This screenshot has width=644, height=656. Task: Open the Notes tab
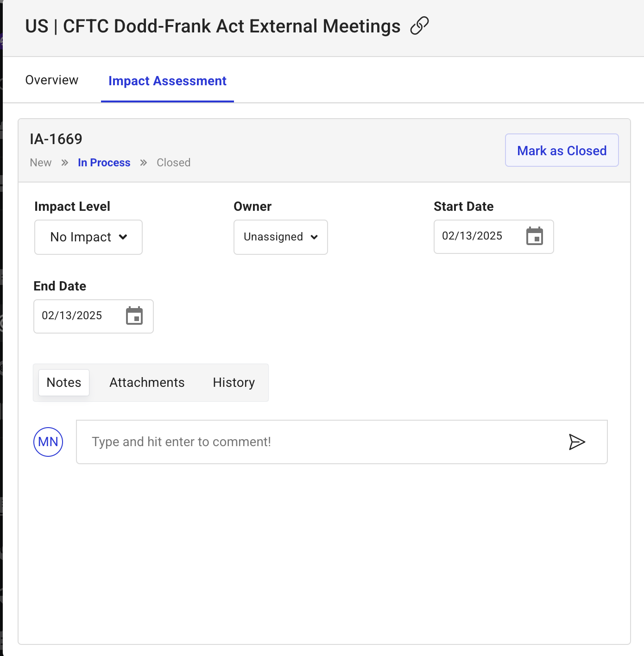(64, 383)
